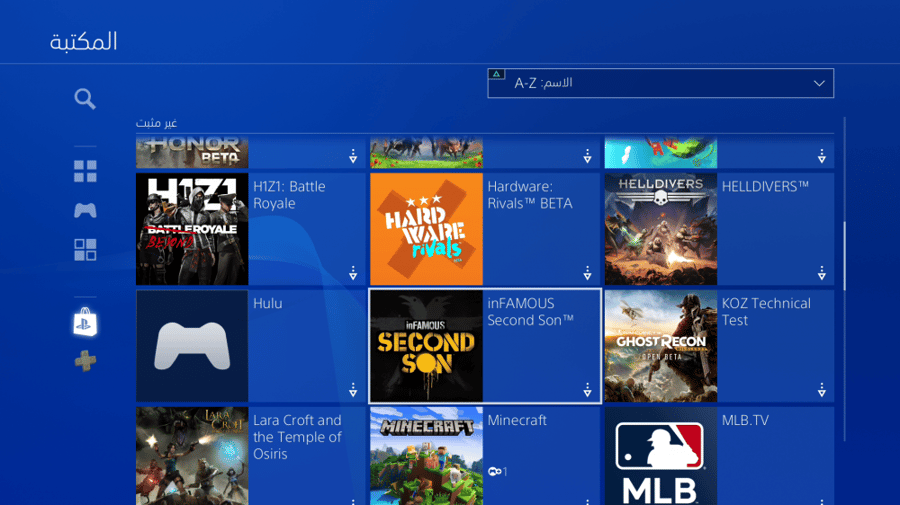Open the A-Z name sort dropdown
Image resolution: width=900 pixels, height=505 pixels.
pyautogui.click(x=661, y=83)
